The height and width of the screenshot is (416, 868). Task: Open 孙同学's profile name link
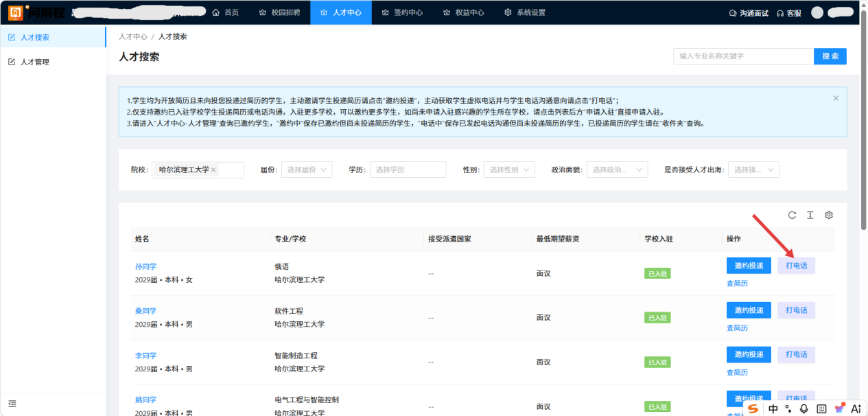[x=145, y=266]
